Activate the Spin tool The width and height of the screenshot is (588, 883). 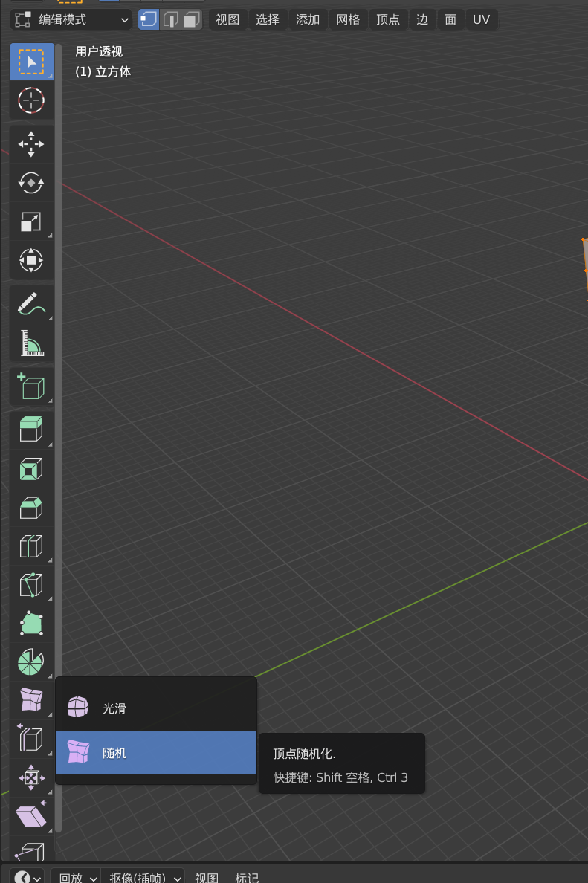click(31, 662)
